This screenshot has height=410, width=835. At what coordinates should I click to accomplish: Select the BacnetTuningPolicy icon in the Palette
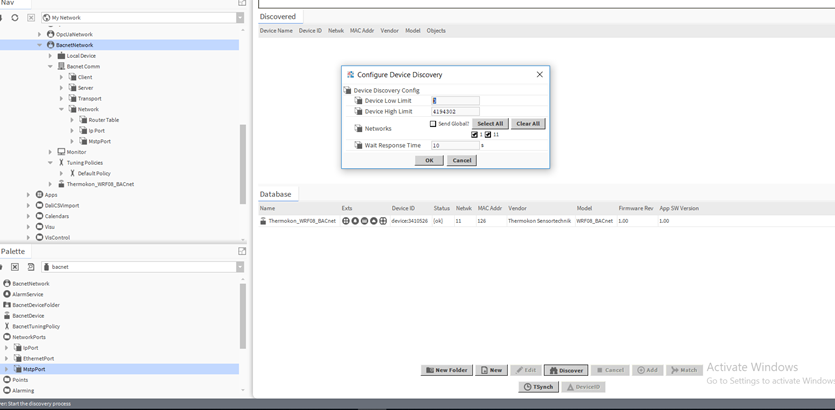(x=7, y=326)
